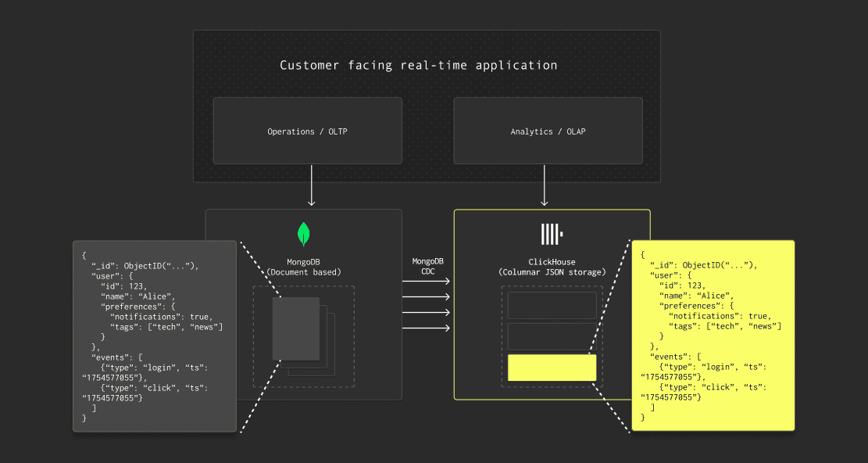The width and height of the screenshot is (868, 463).
Task: Select the middle empty row in ClickHouse storage
Action: (552, 336)
